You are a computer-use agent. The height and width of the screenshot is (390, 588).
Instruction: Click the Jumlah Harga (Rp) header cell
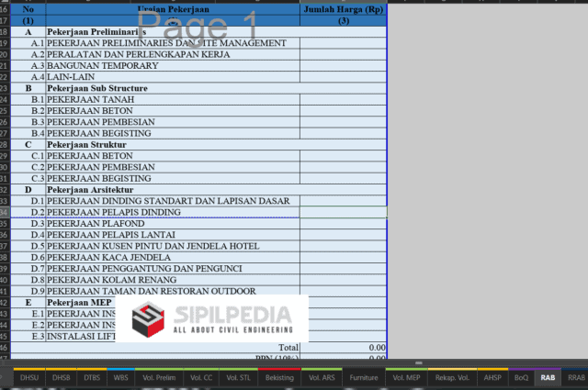(x=343, y=8)
